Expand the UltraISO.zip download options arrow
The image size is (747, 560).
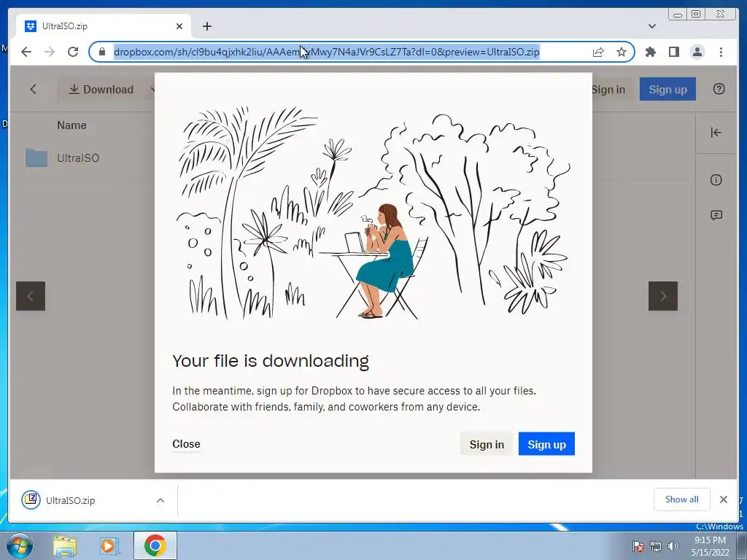click(160, 500)
